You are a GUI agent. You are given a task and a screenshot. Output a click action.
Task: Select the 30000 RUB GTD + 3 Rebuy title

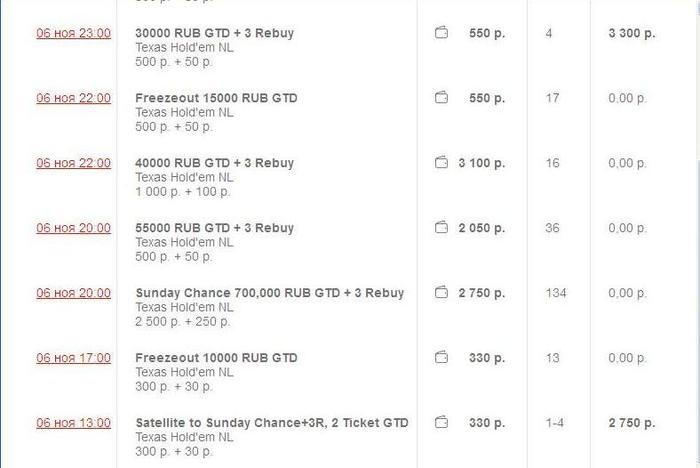(214, 33)
